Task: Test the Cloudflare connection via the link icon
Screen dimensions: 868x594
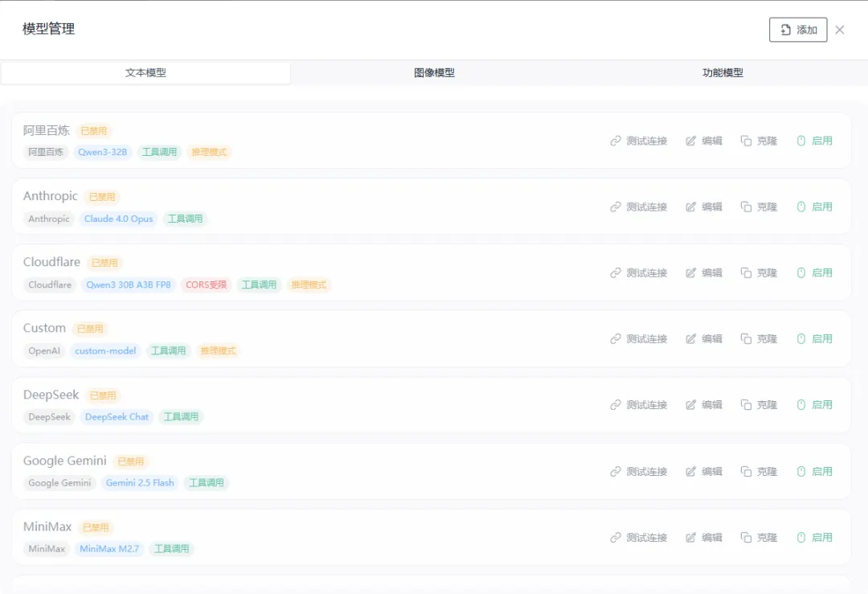Action: pyautogui.click(x=615, y=273)
